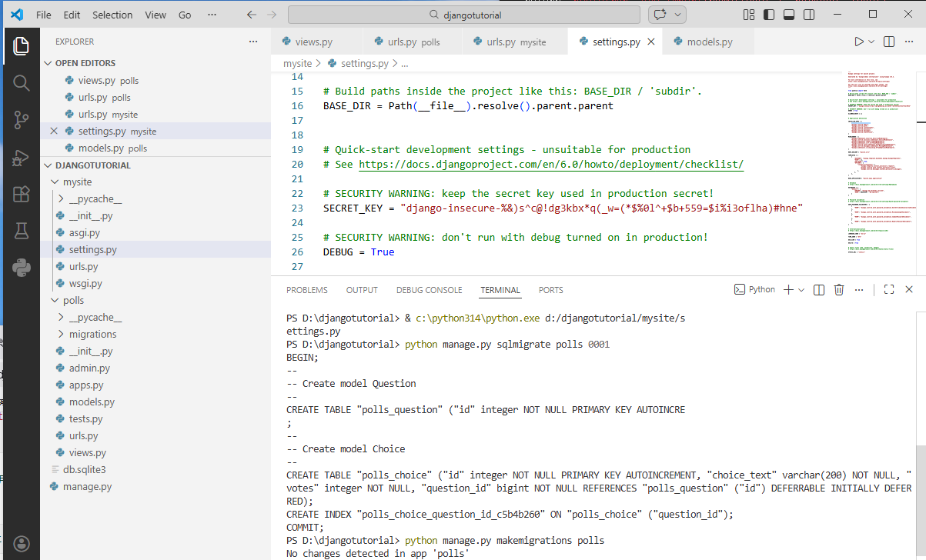
Task: Expand __pycache__ folder under mysite
Action: coord(95,198)
